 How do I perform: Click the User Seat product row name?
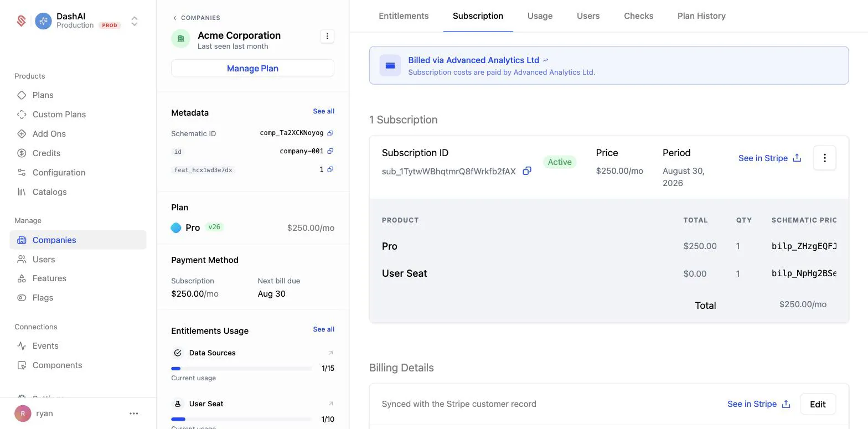pos(404,273)
